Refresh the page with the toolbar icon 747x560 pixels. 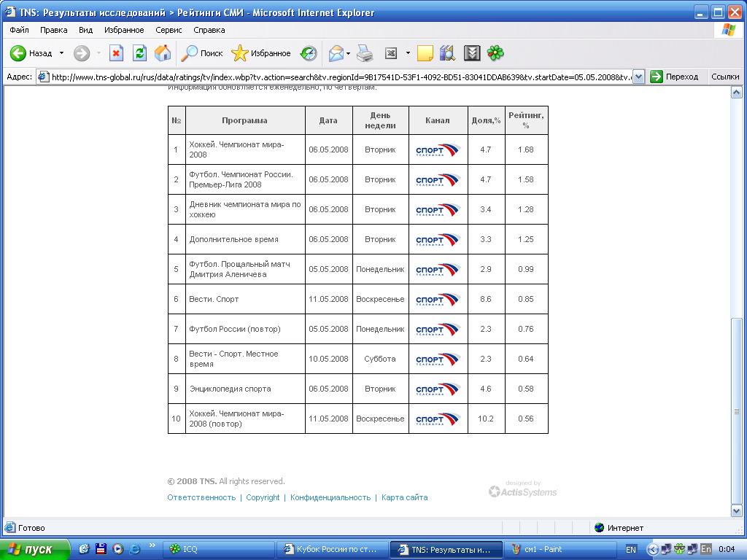tap(139, 53)
